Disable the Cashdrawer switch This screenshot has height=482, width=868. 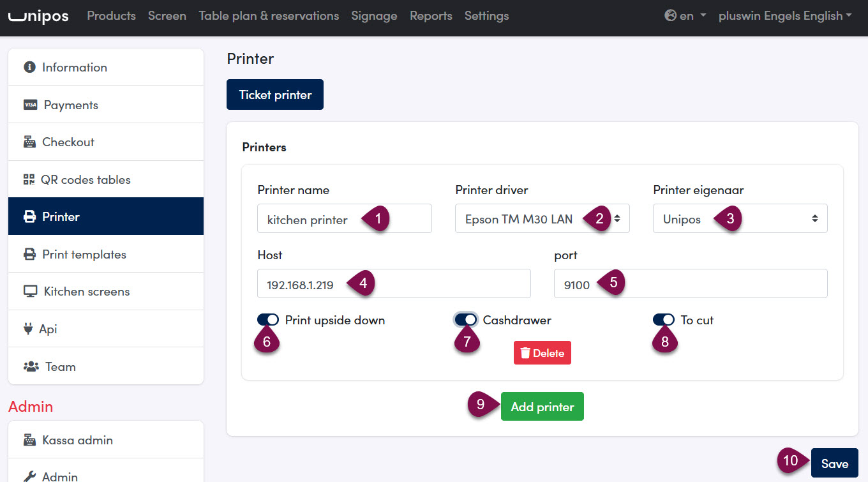pyautogui.click(x=466, y=319)
